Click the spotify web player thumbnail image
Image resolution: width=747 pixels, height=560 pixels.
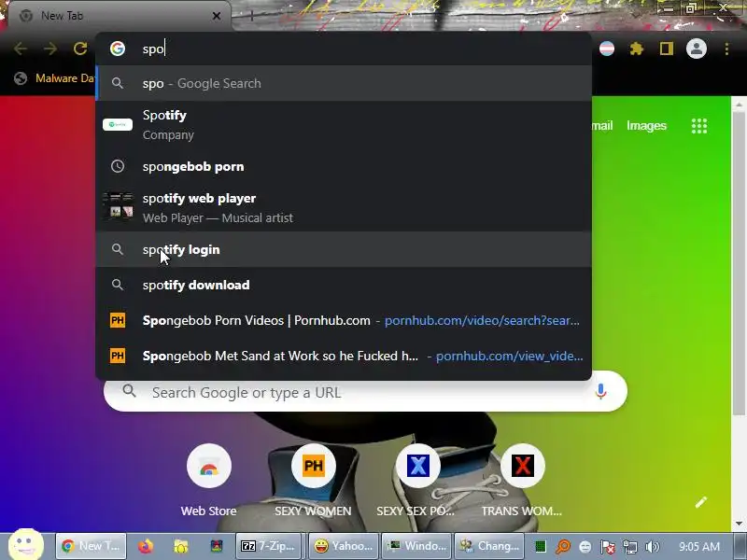click(118, 205)
